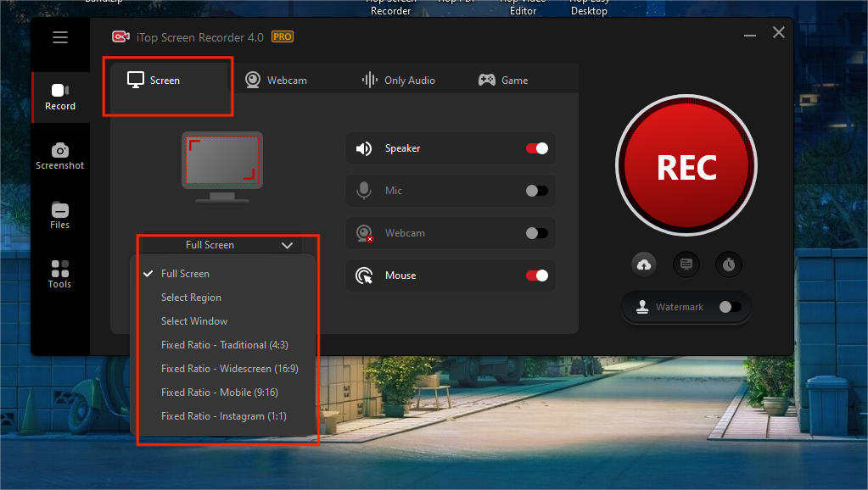Pick Fixed Ratio - Instagram (1:1)
The height and width of the screenshot is (490, 868).
221,415
